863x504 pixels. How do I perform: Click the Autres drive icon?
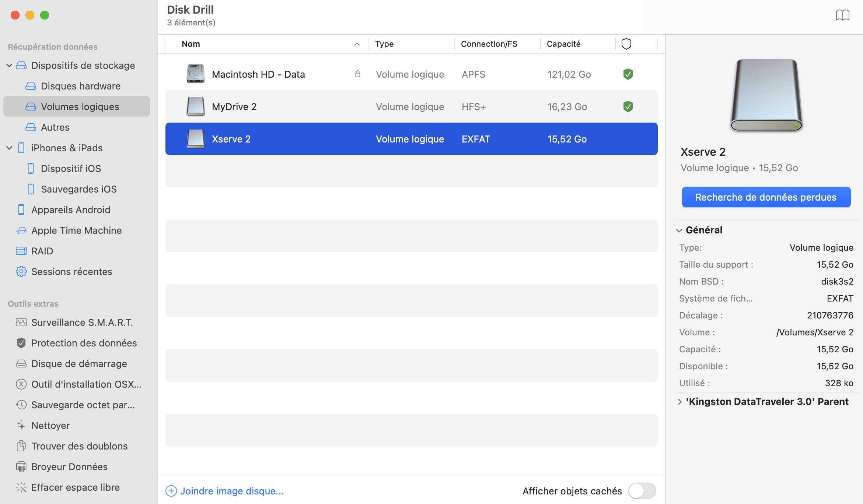[x=31, y=127]
